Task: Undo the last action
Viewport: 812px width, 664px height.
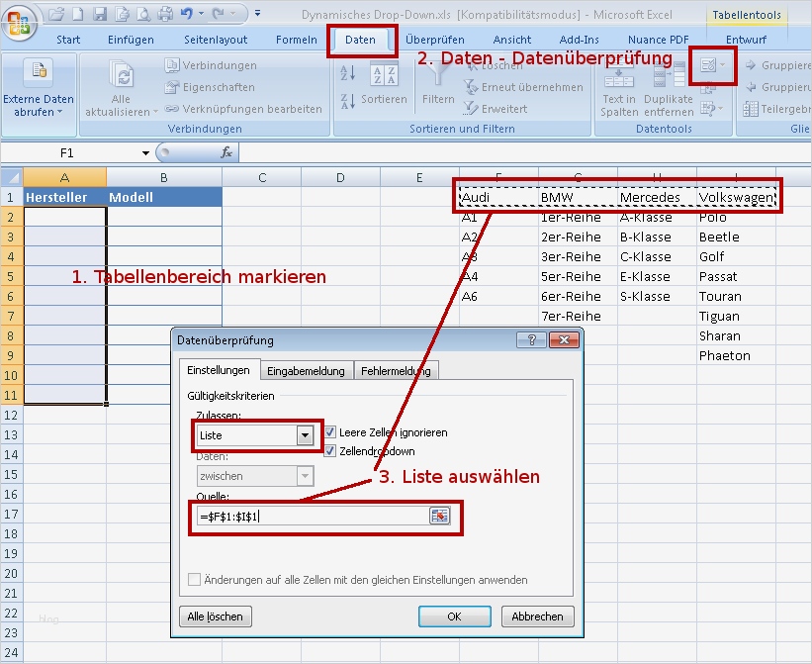Action: click(186, 14)
